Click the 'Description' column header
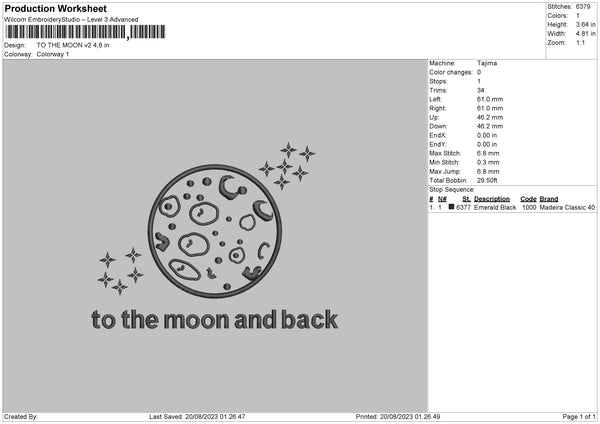Image resolution: width=600 pixels, height=424 pixels. 492,199
